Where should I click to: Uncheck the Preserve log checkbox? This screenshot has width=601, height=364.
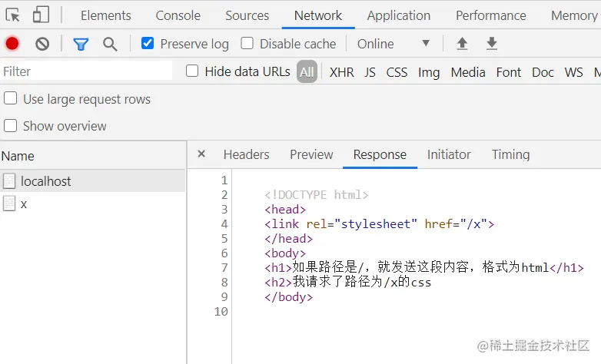pyautogui.click(x=148, y=44)
